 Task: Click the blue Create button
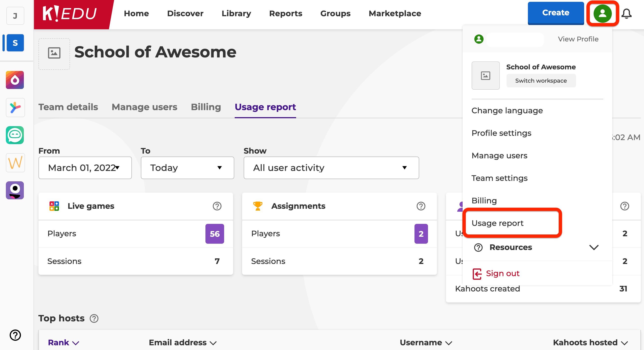[x=556, y=13]
